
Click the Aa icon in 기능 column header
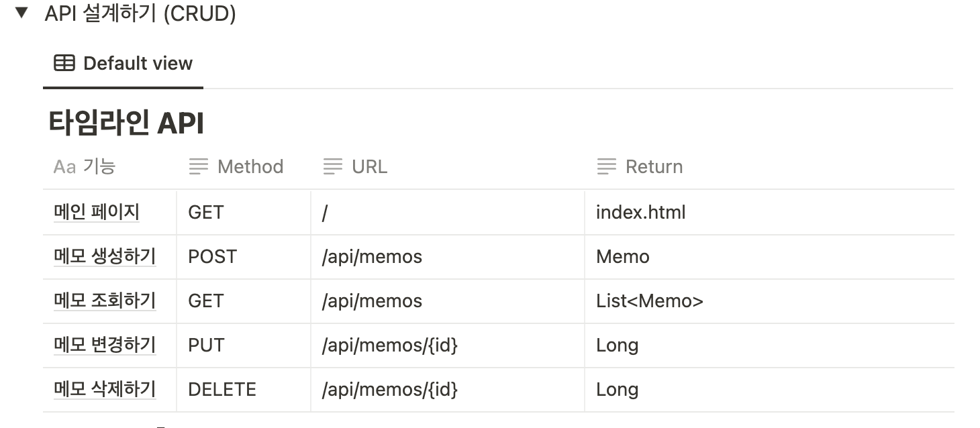pos(64,166)
